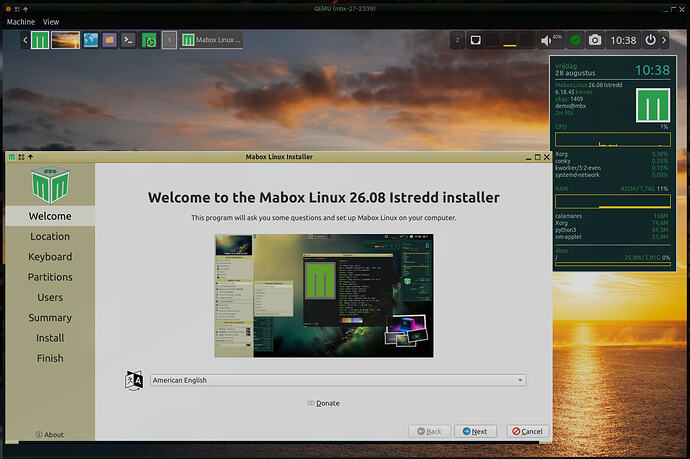
Task: Click the language translation icon
Action: (134, 380)
